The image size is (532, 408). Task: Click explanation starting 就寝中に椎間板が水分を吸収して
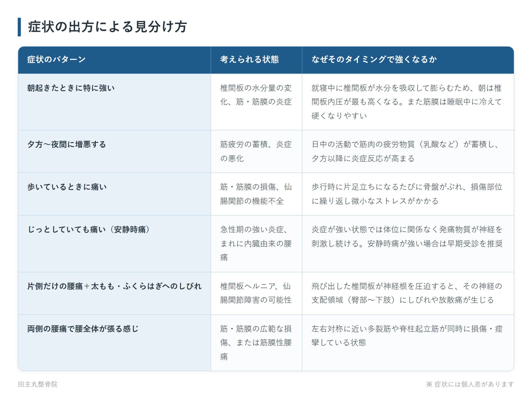[407, 102]
